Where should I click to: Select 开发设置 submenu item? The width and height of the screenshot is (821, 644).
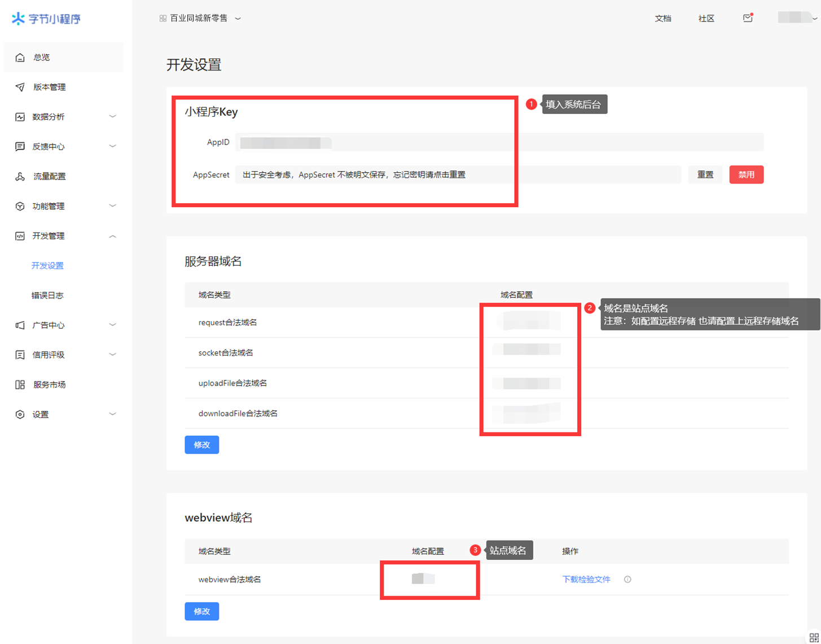[47, 265]
